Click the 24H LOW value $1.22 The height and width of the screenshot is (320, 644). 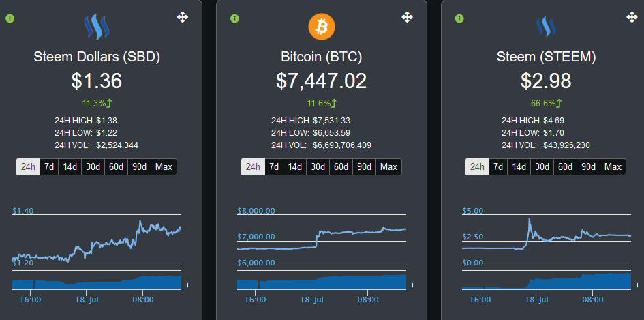click(x=107, y=133)
